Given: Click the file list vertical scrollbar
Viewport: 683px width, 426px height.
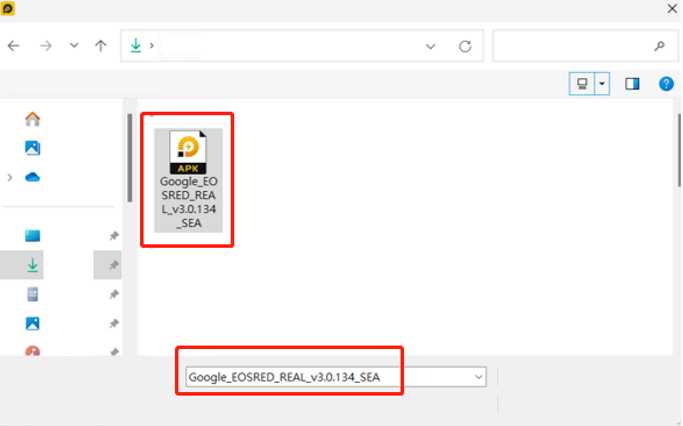Looking at the screenshot, I should click(679, 150).
